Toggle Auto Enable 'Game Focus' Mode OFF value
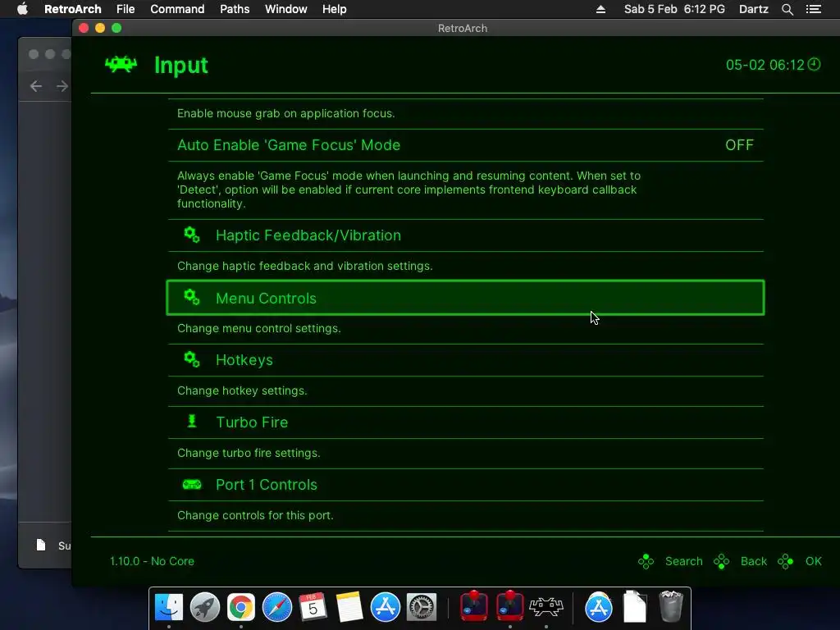Viewport: 840px width, 630px height. [739, 145]
